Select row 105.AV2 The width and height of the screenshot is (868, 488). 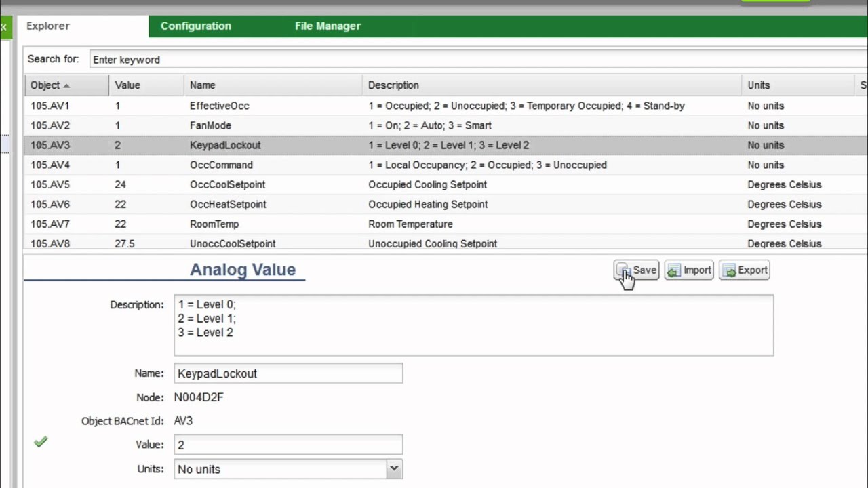(446, 125)
